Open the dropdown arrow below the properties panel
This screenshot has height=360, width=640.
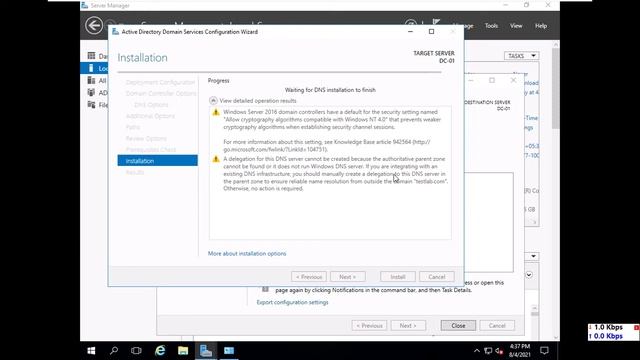(x=533, y=256)
